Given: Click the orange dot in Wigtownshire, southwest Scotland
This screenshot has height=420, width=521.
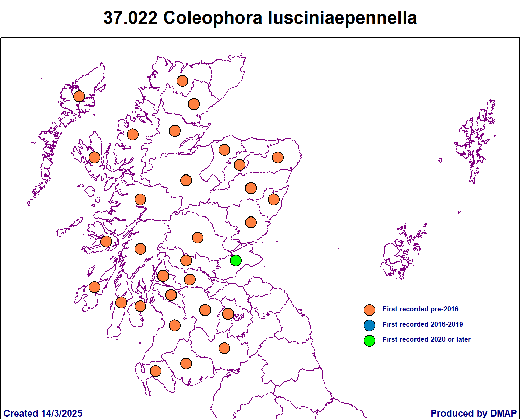Looking at the screenshot, I should coord(156,371).
